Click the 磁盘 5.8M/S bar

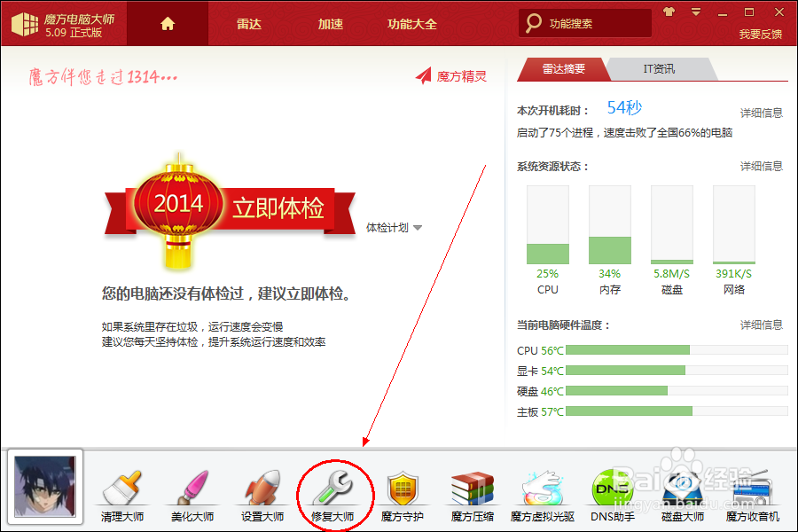(672, 224)
